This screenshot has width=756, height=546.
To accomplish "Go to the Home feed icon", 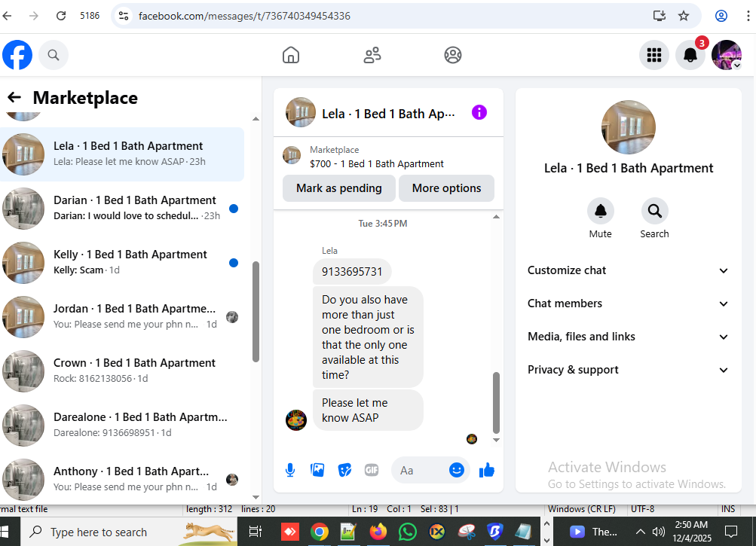I will 291,55.
